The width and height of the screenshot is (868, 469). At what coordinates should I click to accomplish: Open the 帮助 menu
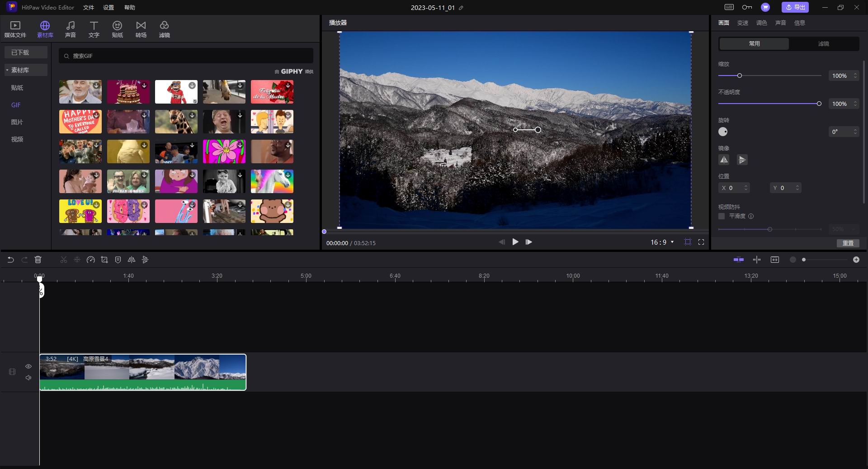point(130,8)
